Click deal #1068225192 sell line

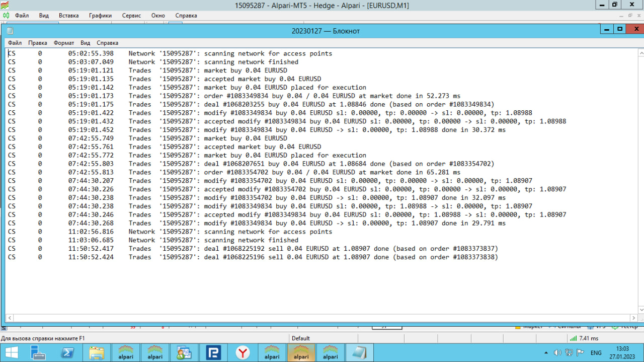coord(253,248)
